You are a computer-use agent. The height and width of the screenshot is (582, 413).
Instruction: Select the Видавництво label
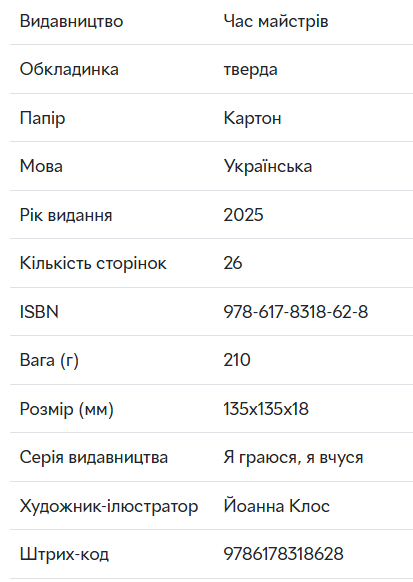coord(71,21)
